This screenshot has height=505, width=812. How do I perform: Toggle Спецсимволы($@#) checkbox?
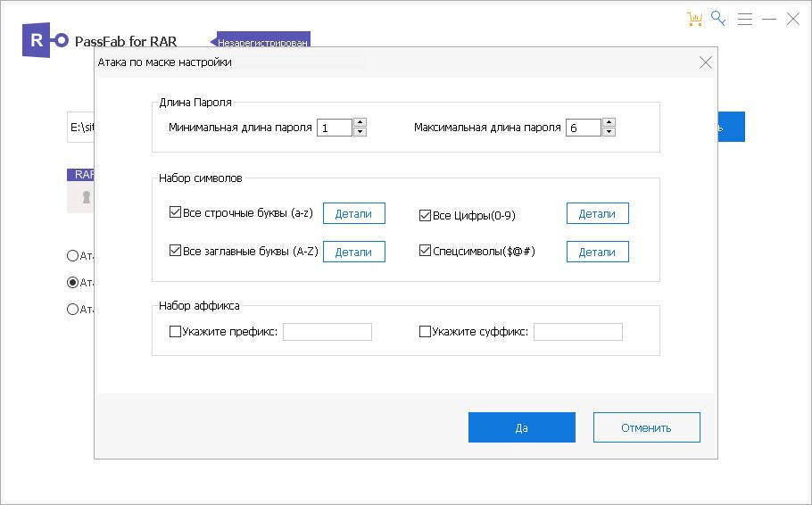coord(425,251)
